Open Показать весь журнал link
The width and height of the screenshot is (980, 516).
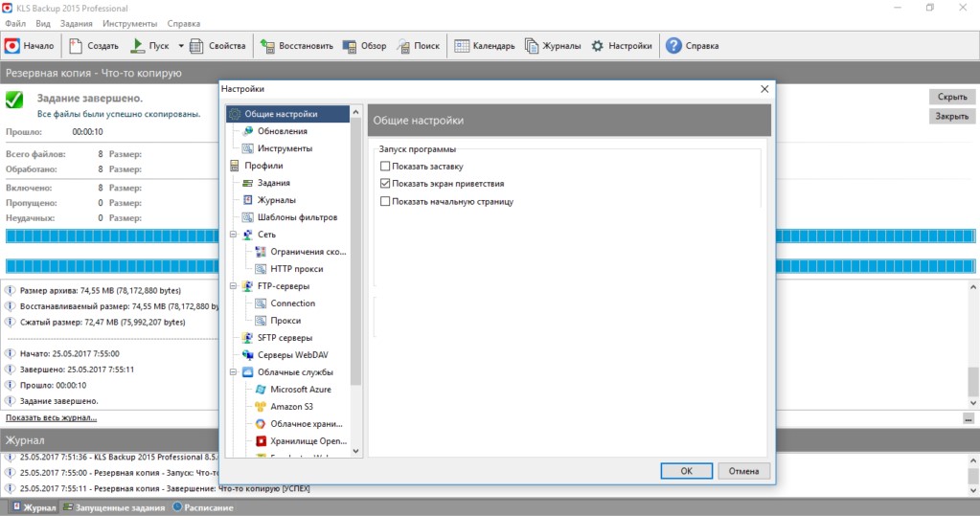click(51, 418)
